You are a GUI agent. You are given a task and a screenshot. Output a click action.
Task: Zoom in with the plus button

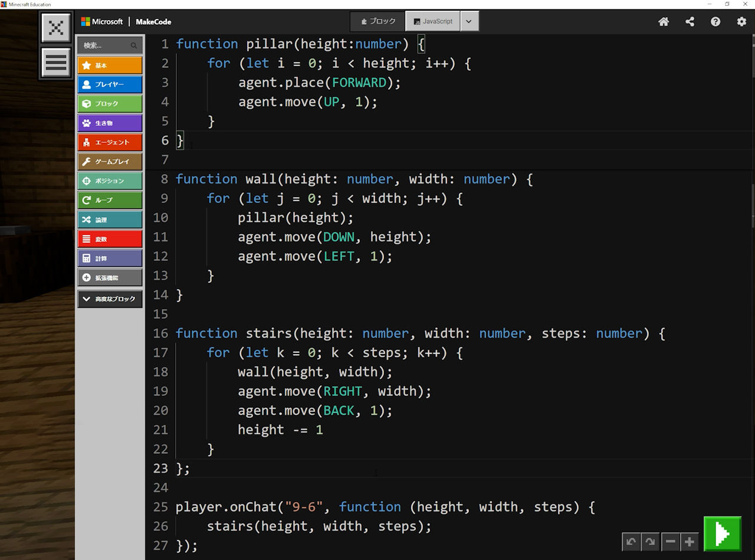(x=689, y=542)
